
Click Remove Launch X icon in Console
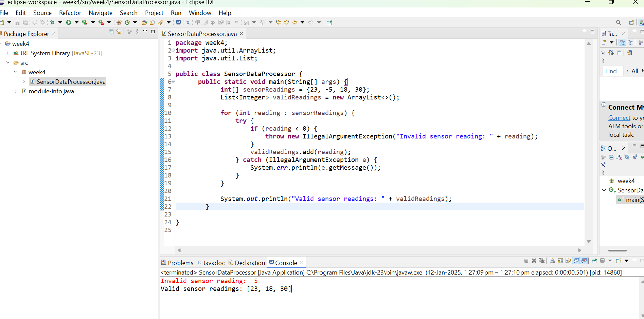[x=534, y=261]
